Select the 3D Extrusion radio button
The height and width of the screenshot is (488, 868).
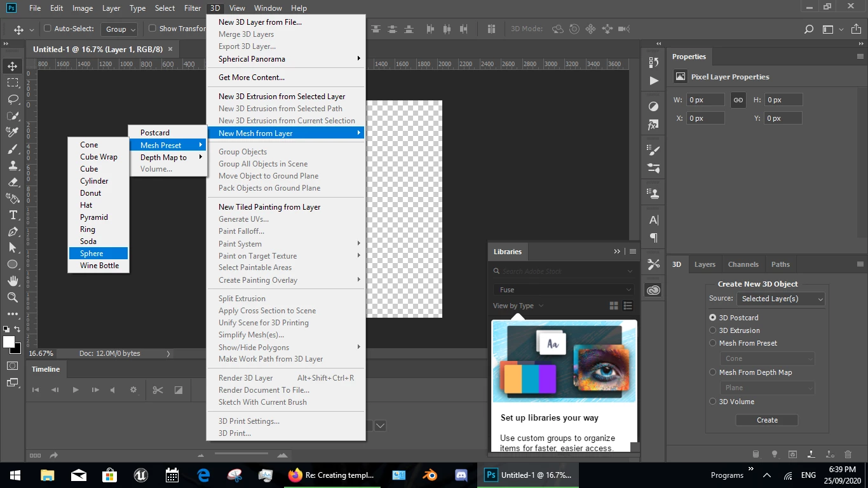[x=713, y=330]
